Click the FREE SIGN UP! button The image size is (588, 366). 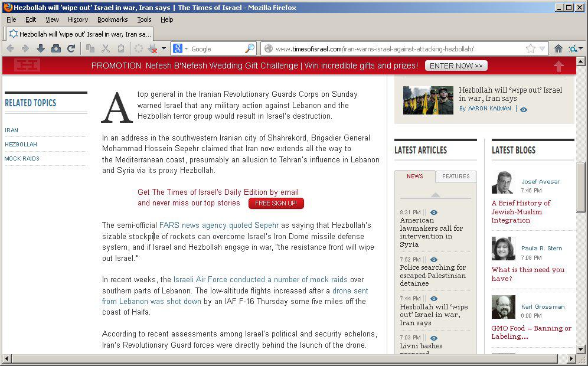(276, 203)
